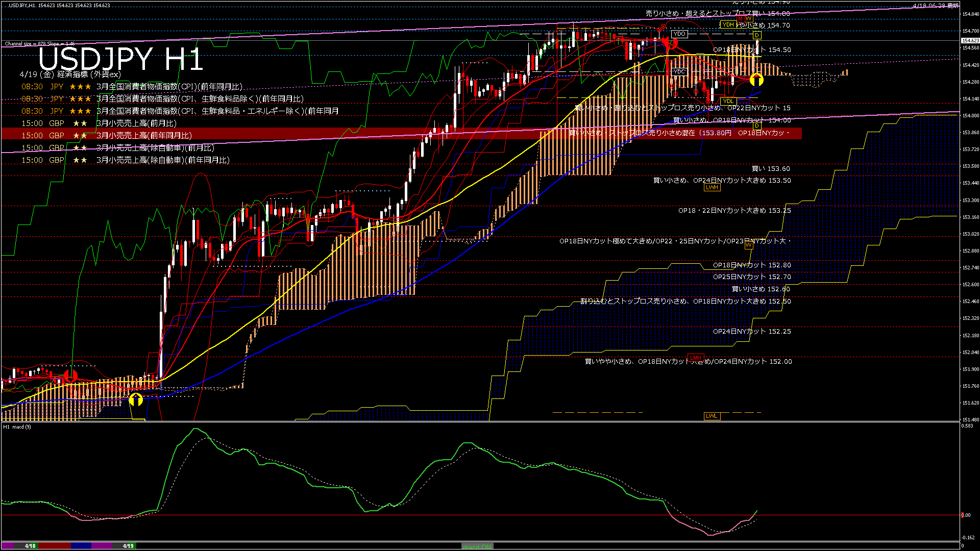Click the yellow up-arrow signal at chart bottom-left
Image resolution: width=980 pixels, height=551 pixels.
tap(136, 399)
